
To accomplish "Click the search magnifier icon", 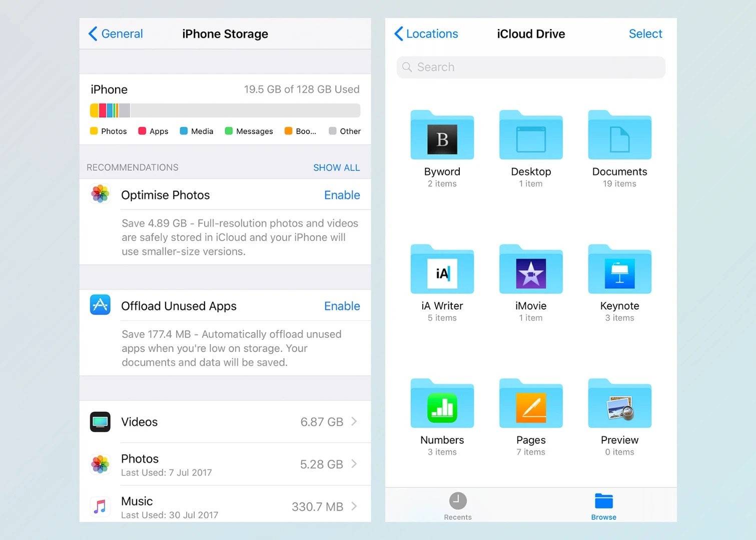I will pyautogui.click(x=407, y=67).
